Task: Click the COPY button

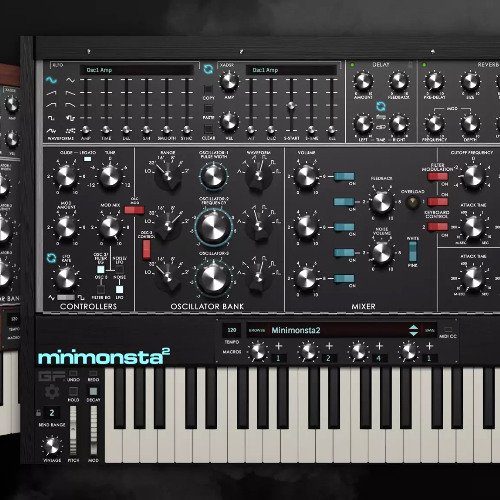Action: point(208,89)
